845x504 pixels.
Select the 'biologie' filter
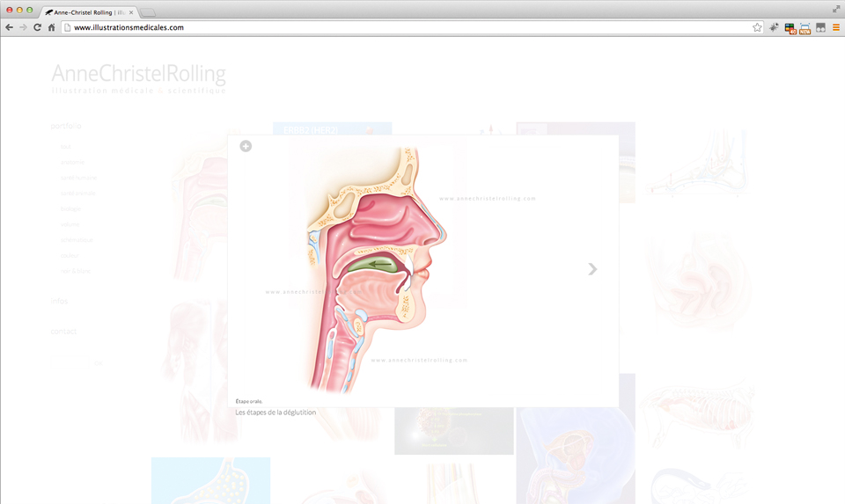click(x=70, y=209)
